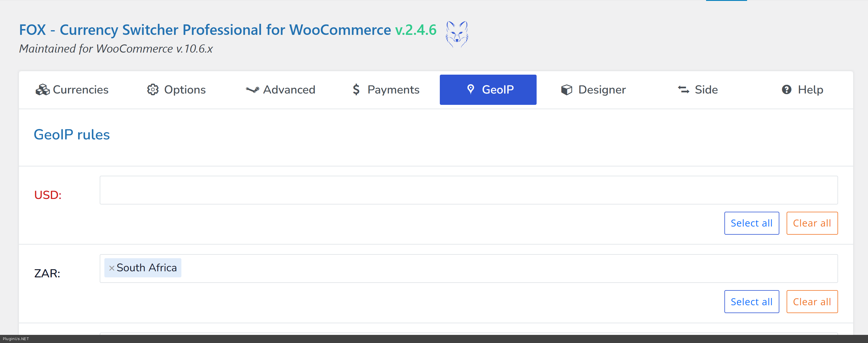Switch to the Designer tab
Image resolution: width=868 pixels, height=343 pixels.
coord(594,89)
